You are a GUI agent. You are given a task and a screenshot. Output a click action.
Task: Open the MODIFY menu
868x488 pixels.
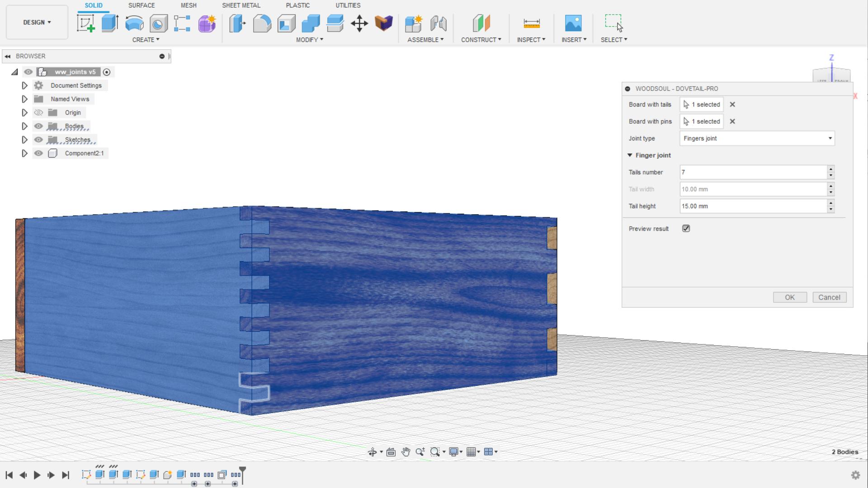[309, 40]
